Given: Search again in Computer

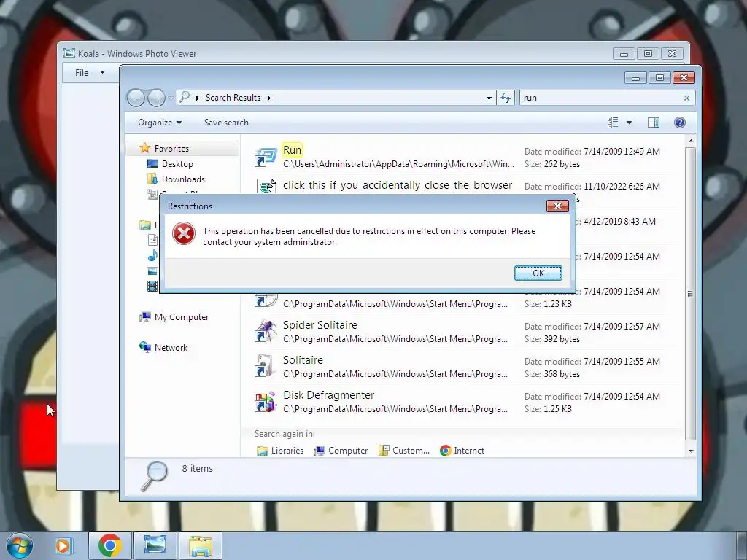Looking at the screenshot, I should click(341, 451).
